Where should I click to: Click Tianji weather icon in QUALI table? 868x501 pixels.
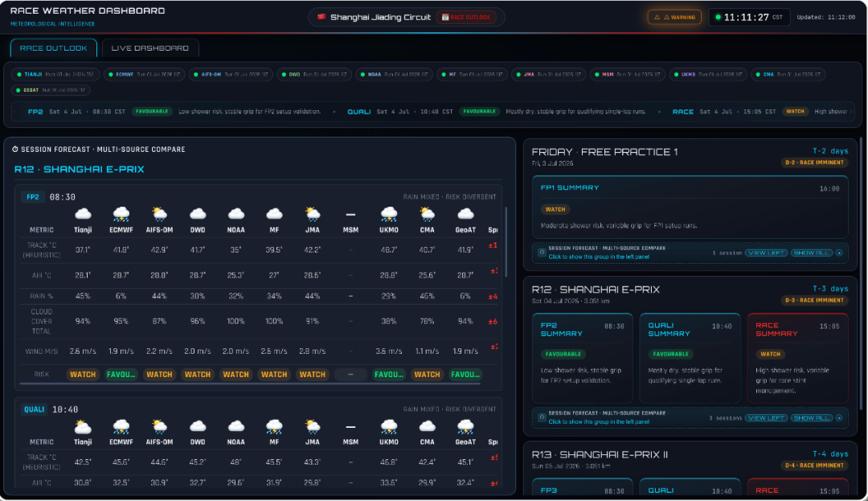tap(83, 426)
